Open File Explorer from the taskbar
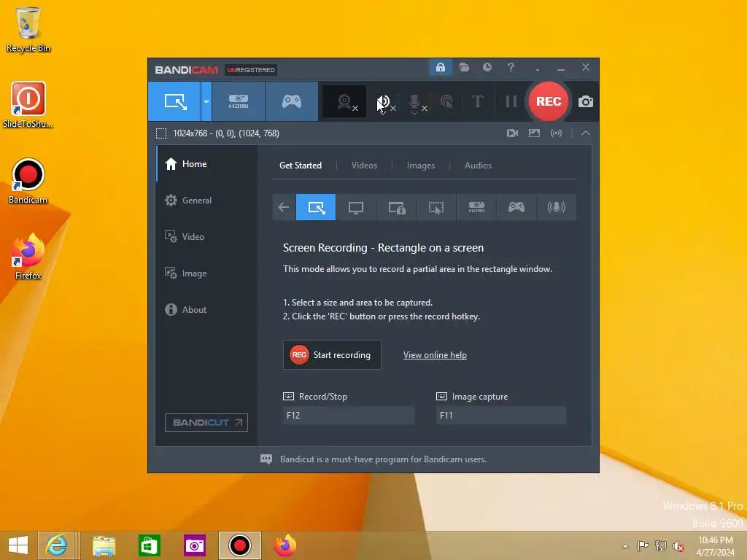This screenshot has width=747, height=560. tap(104, 545)
